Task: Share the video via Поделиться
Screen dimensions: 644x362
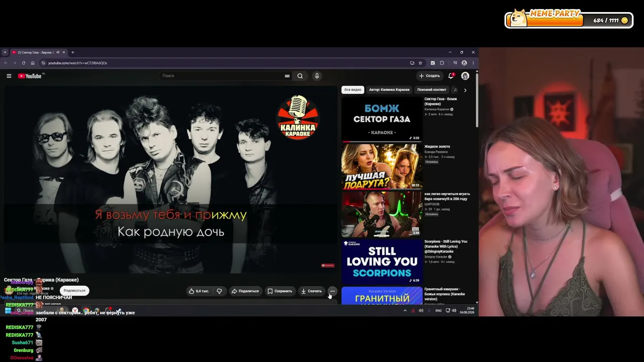Action: coord(245,291)
